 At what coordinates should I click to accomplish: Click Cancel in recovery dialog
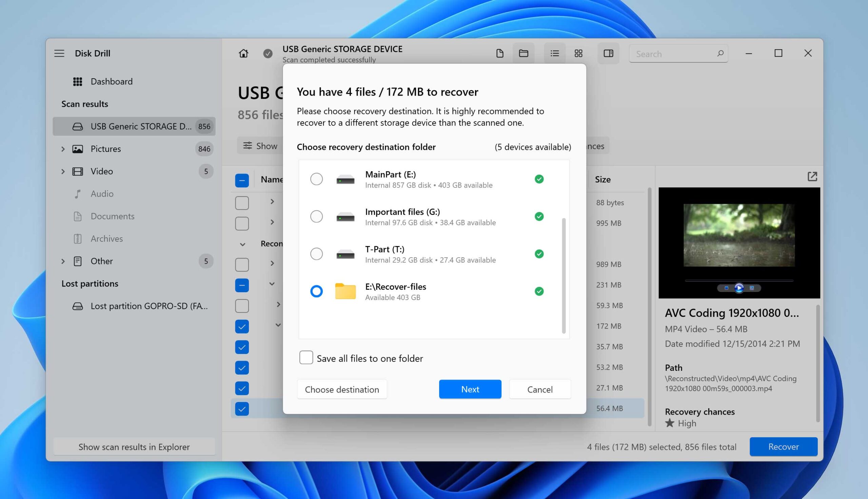(x=540, y=389)
